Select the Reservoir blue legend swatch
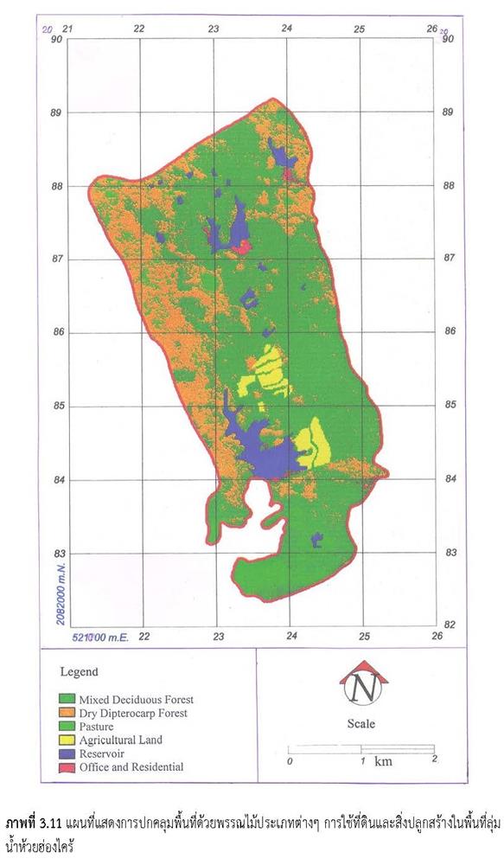Screen dimensions: 504x865 (x=67, y=753)
